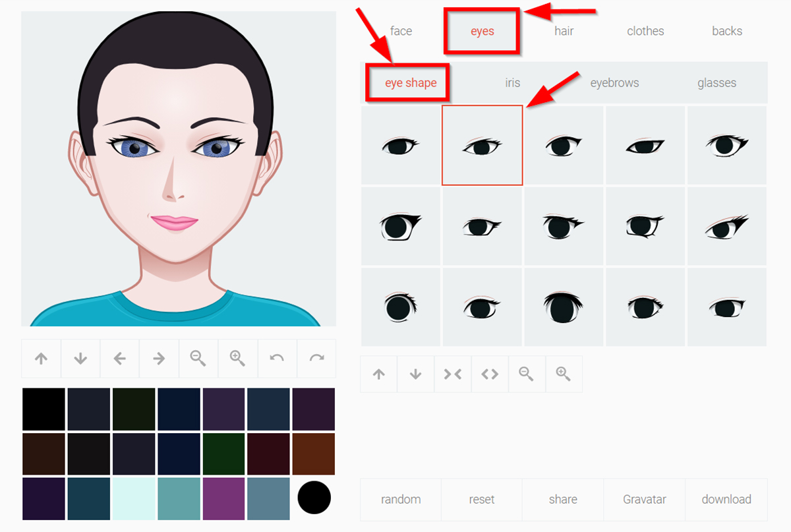Widen the eye spacing with the outward arrows icon
Screen dimensions: 791x532
(x=490, y=374)
